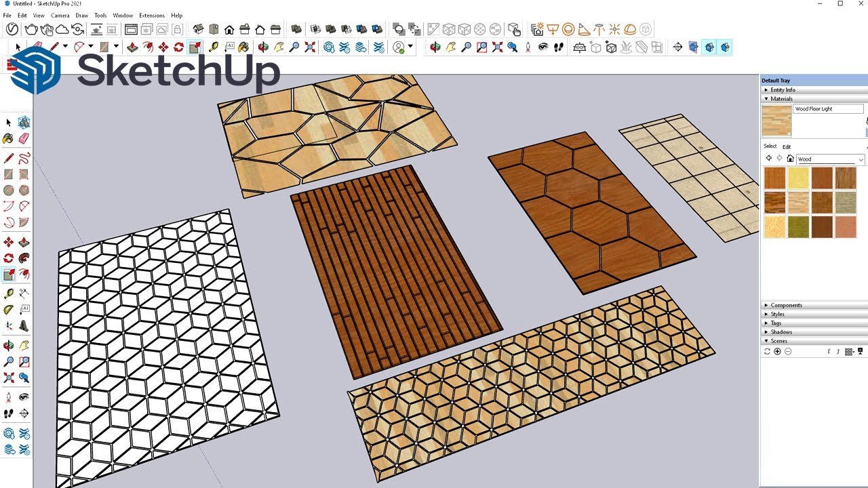This screenshot has width=868, height=488.
Task: Select the Look Around eye tool in left toolbar
Action: [x=24, y=396]
